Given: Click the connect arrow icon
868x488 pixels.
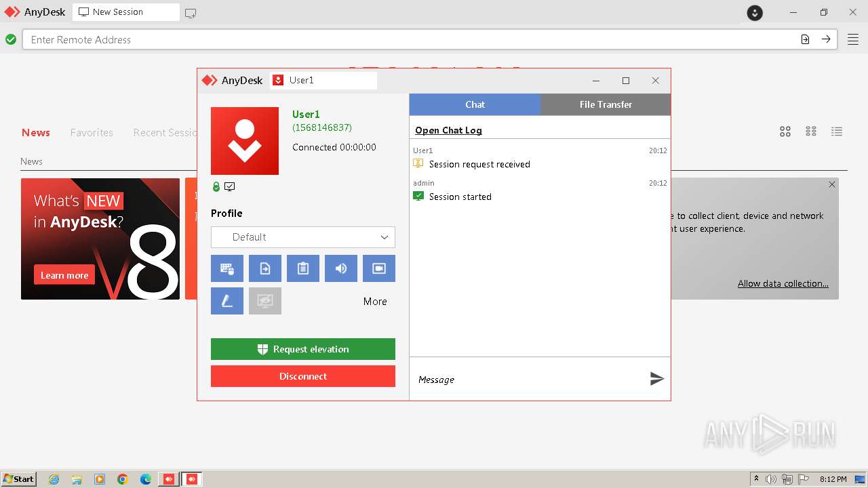Looking at the screenshot, I should [x=826, y=39].
